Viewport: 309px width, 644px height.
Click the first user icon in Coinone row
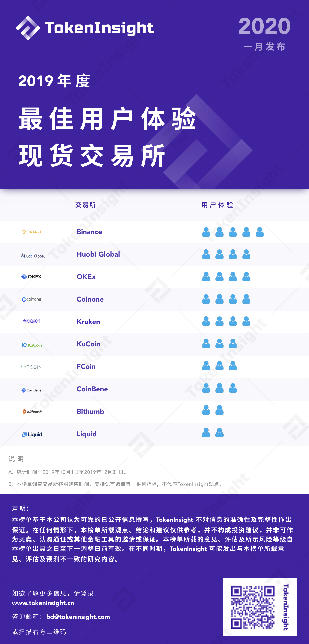206,299
